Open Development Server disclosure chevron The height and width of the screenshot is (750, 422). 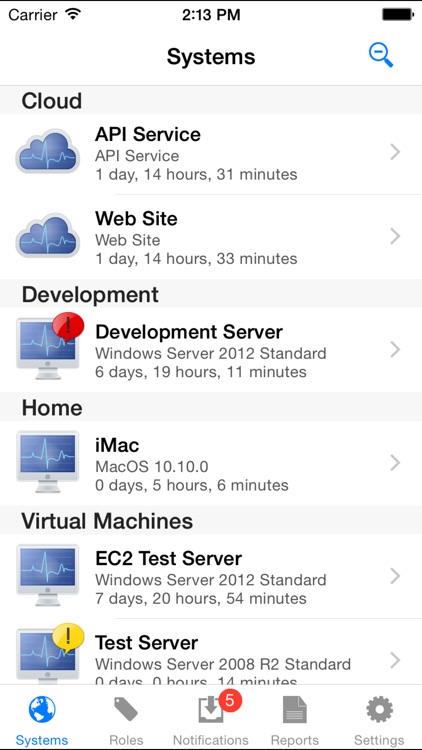395,350
